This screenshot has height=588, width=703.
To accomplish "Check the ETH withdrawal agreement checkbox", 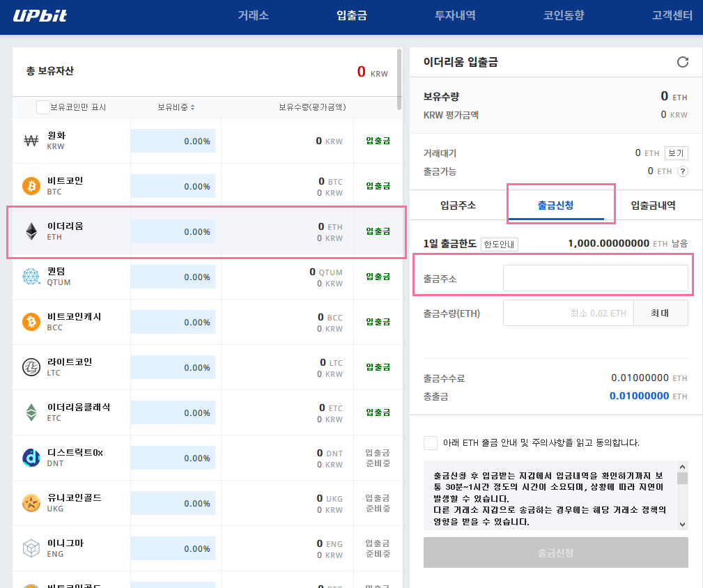I will tap(431, 443).
